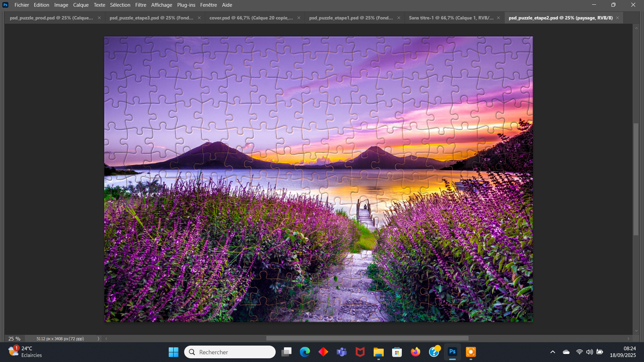Viewport: 644px width, 362px height.
Task: Open the Filtre menu
Action: 141,5
